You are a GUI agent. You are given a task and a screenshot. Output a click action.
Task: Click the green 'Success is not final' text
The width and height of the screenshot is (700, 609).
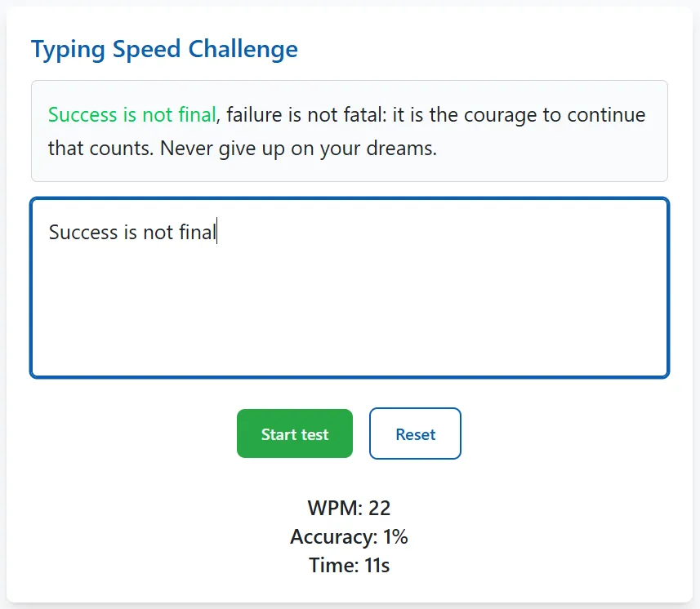[x=132, y=115]
